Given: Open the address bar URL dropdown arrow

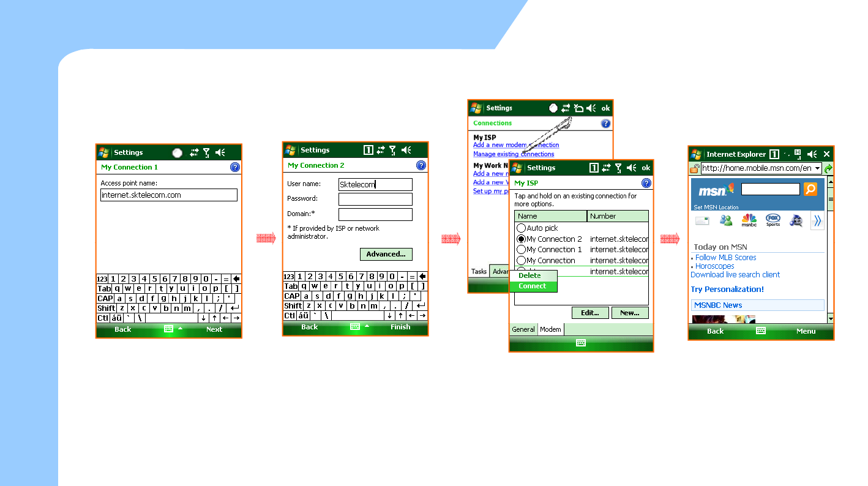Looking at the screenshot, I should 817,168.
